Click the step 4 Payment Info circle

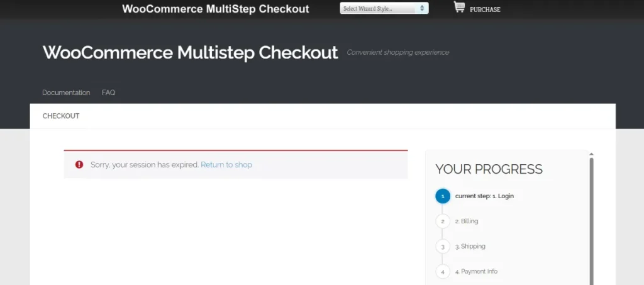(443, 272)
